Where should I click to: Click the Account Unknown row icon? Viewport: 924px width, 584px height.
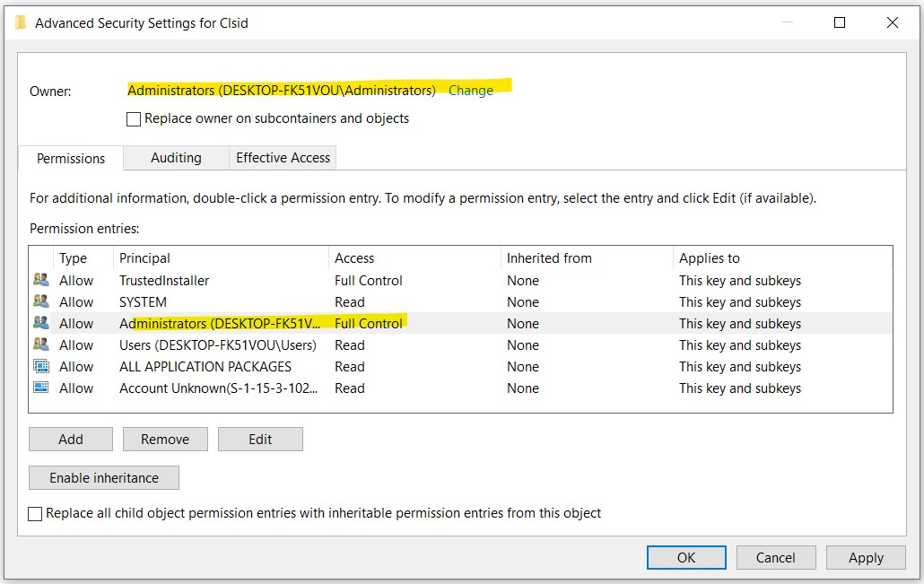(x=41, y=388)
